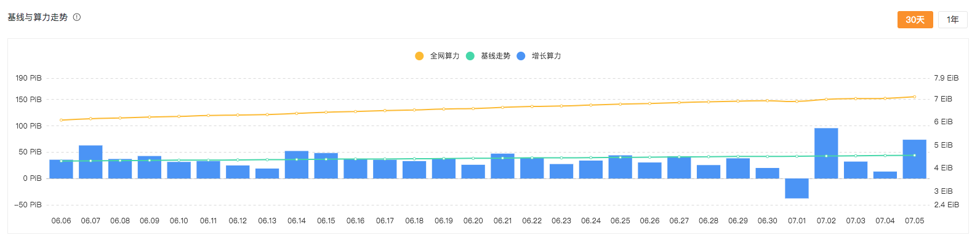Select the tall bar for 07.02
Viewport: 980px width, 243px height.
point(826,153)
